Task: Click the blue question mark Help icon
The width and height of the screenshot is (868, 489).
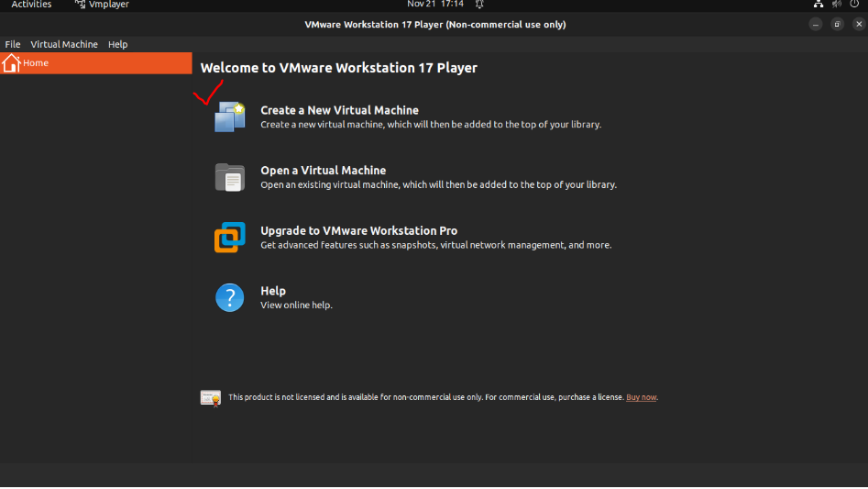Action: pos(230,297)
